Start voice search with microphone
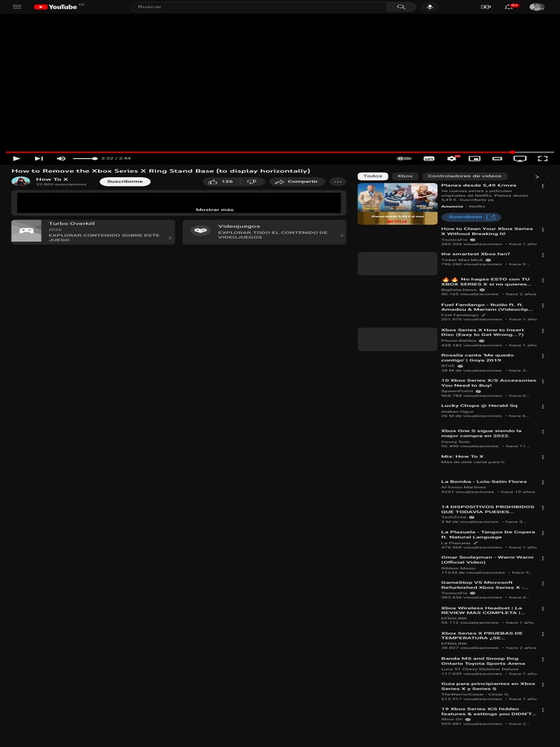This screenshot has height=747, width=560. (429, 7)
